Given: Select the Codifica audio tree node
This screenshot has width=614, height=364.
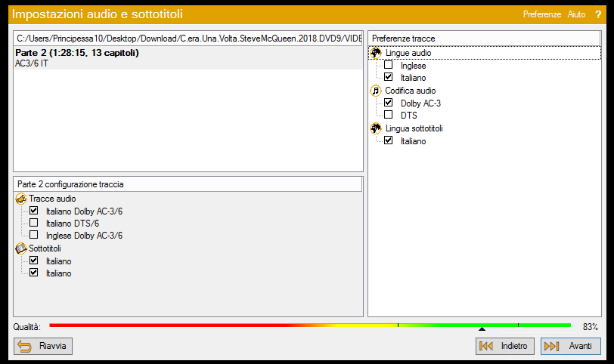Looking at the screenshot, I should tap(410, 91).
